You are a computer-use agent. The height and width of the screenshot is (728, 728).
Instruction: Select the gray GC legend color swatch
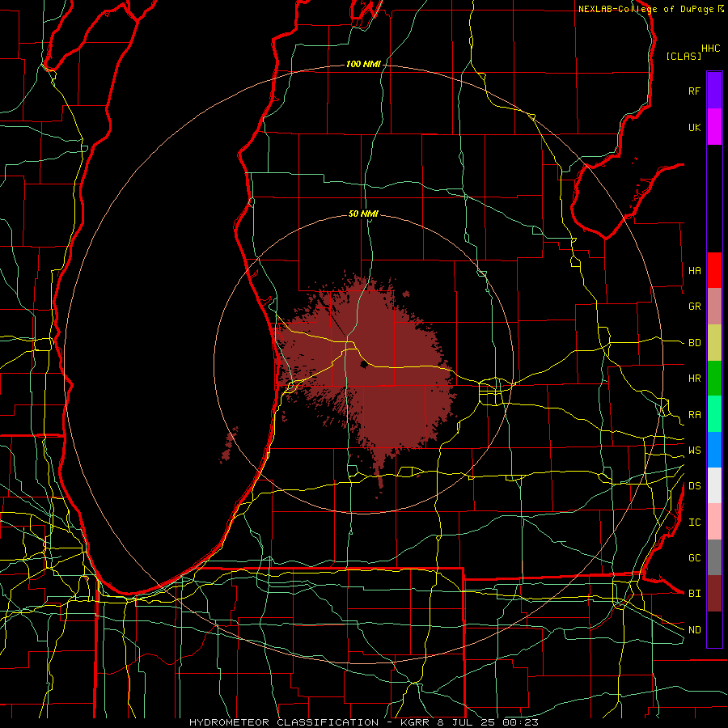(714, 557)
